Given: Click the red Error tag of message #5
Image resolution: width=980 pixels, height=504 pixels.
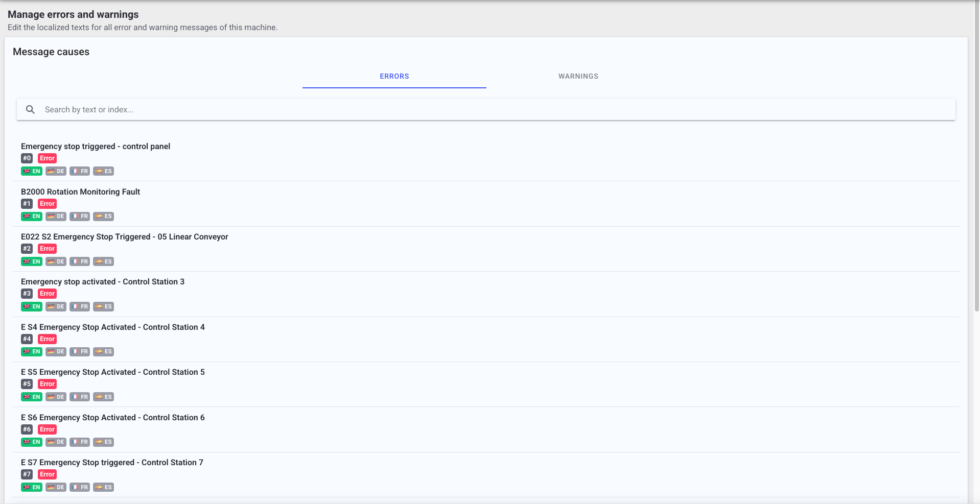Looking at the screenshot, I should click(48, 384).
